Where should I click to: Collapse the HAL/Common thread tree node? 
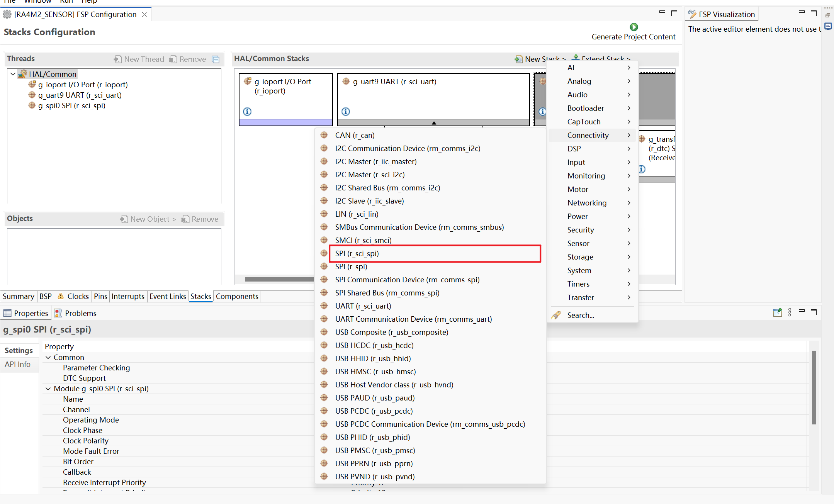[x=13, y=74]
